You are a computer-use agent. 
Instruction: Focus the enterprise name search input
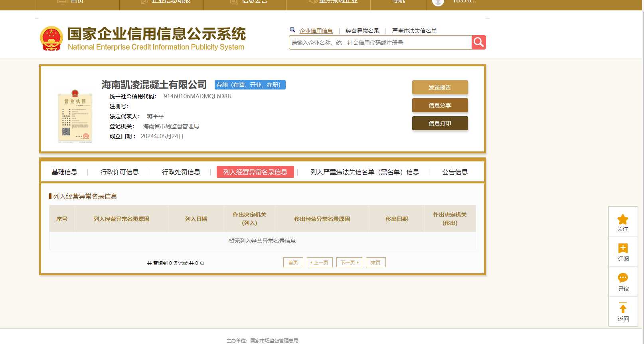click(380, 42)
